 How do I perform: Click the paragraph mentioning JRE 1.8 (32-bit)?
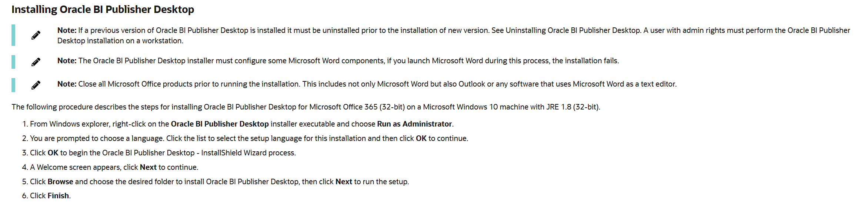pyautogui.click(x=306, y=107)
